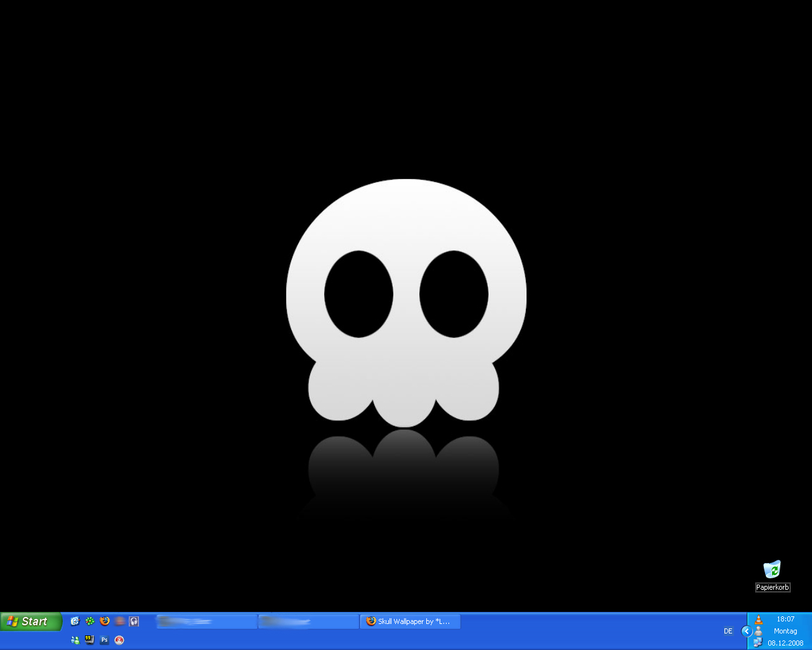Screen dimensions: 812x650
Task: Switch to the first blurred taskbar window
Action: click(206, 621)
